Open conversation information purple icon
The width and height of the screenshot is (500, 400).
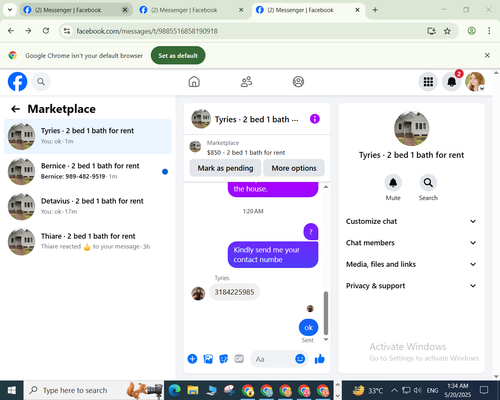tap(315, 119)
